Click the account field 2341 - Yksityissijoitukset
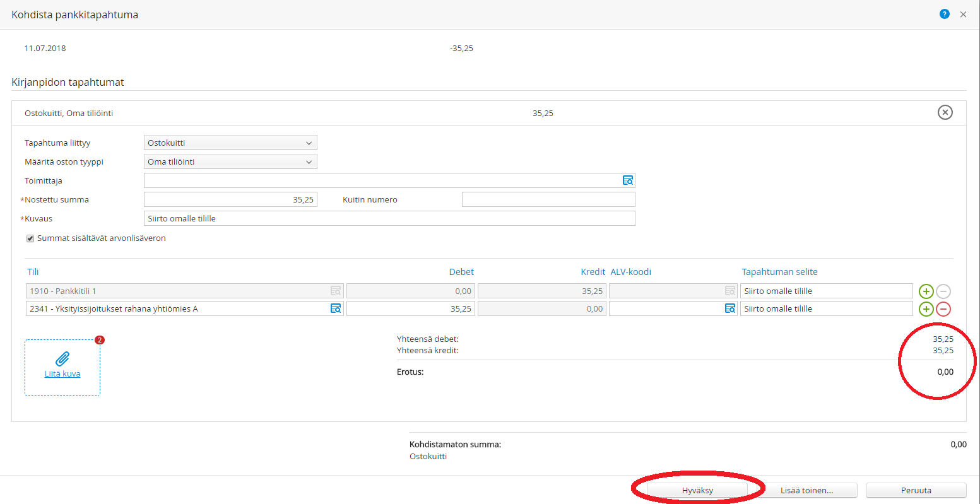 185,308
